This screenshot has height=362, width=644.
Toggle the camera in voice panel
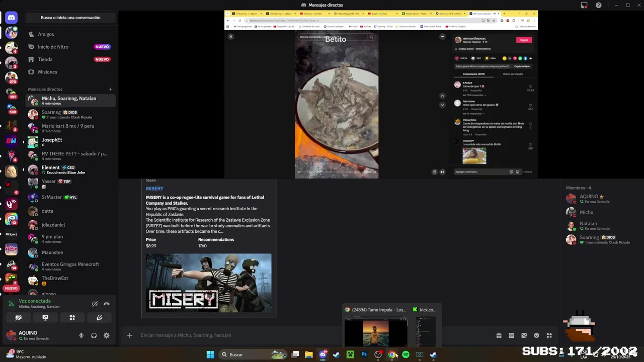(18, 318)
